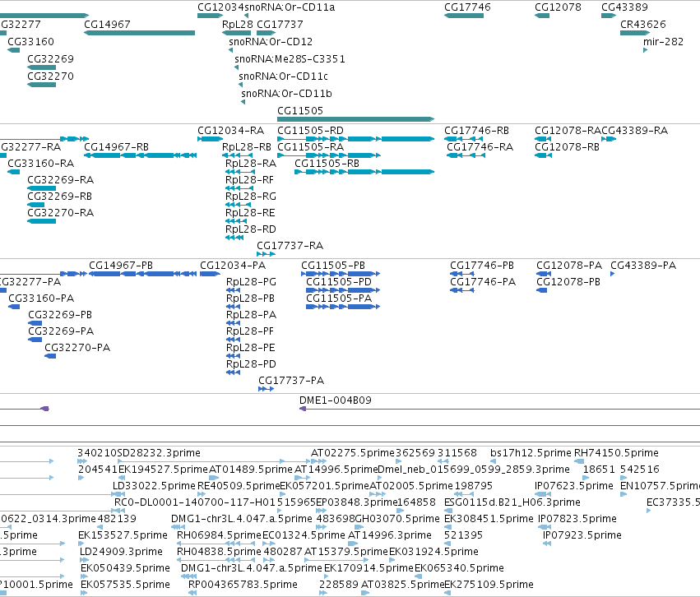Screen dimensions: 700x597
Task: Click the CG12034 gene label
Action: (221, 7)
